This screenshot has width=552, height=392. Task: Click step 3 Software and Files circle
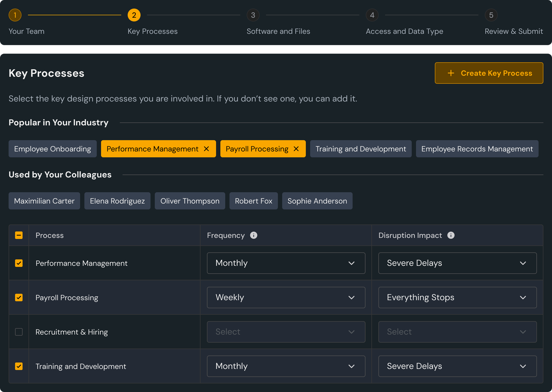coord(253,15)
